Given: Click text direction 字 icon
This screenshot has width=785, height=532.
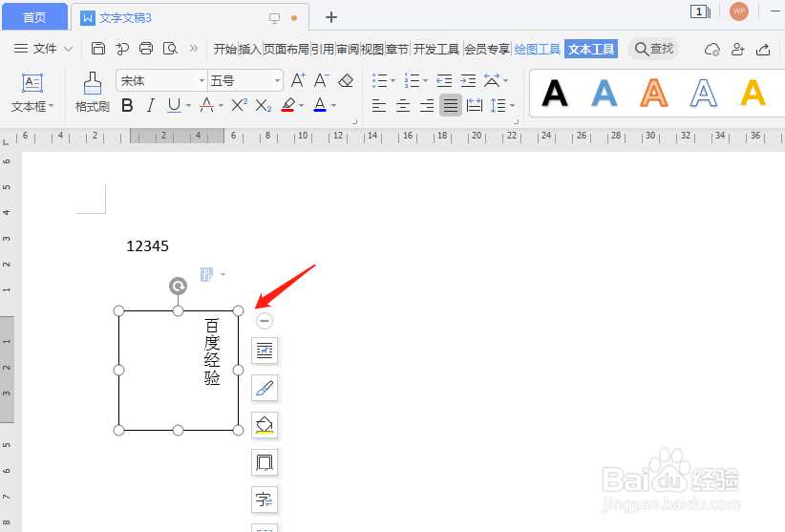Looking at the screenshot, I should 265,500.
